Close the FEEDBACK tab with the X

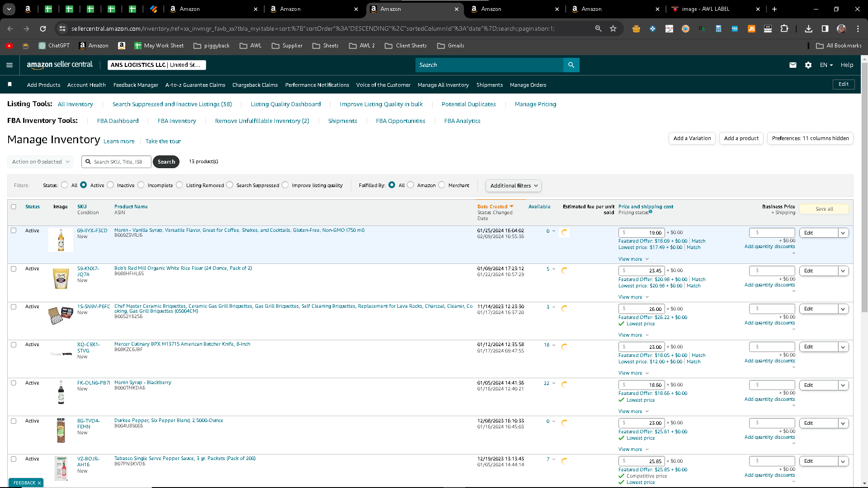(39, 483)
